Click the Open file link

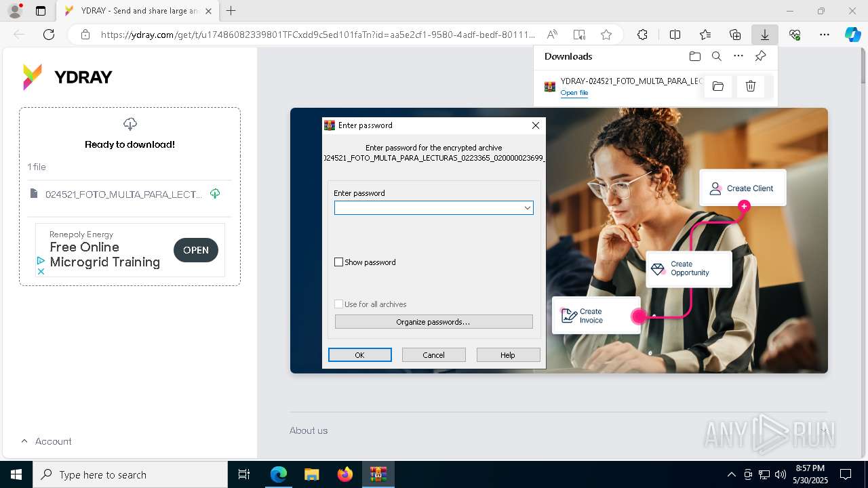pos(574,93)
